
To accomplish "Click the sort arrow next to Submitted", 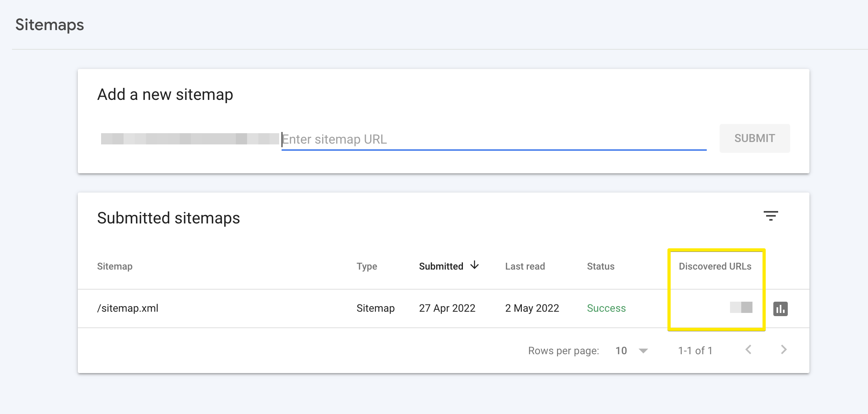I will pos(475,266).
